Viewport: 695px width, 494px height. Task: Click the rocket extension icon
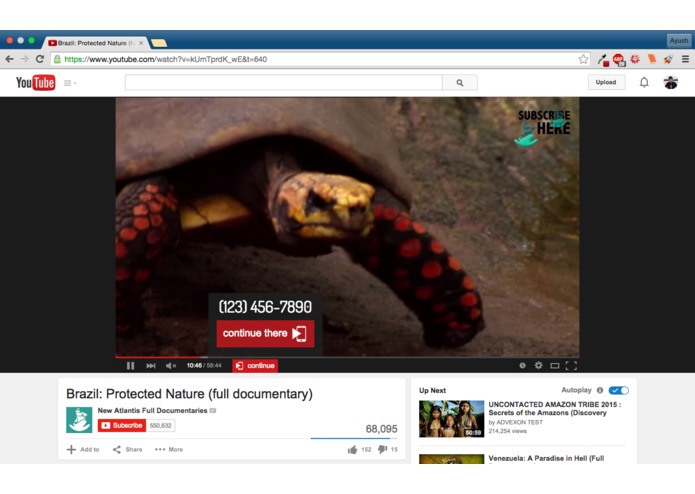668,59
